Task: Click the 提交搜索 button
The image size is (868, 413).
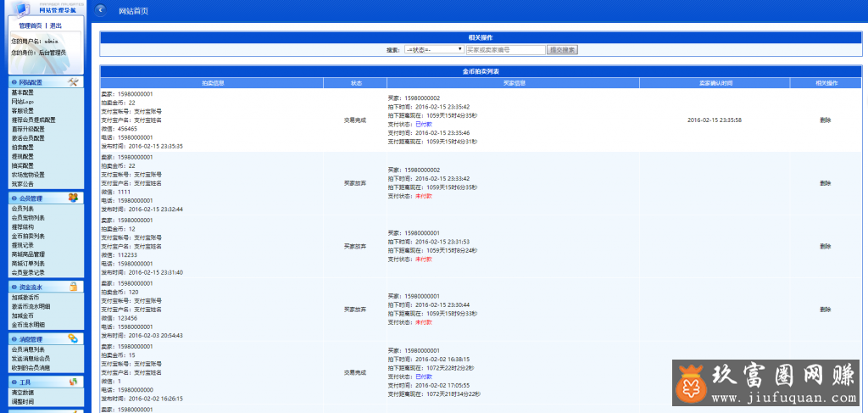Action: [563, 50]
